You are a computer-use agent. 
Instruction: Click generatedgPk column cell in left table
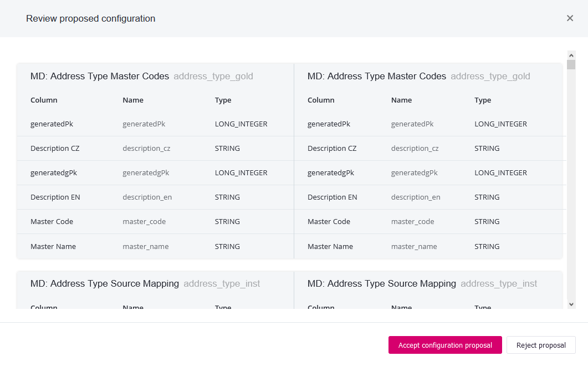tap(54, 173)
